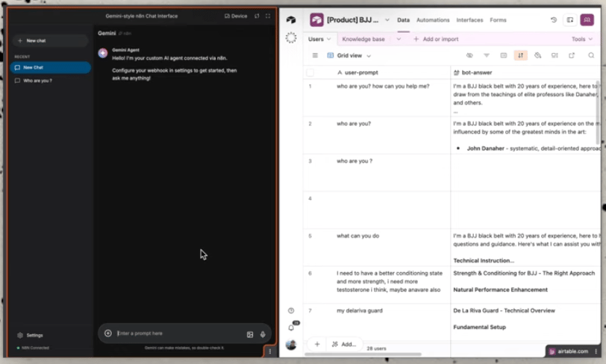Click the search magnifier in Airtable
Screen dimensions: 606x364
[x=591, y=55]
